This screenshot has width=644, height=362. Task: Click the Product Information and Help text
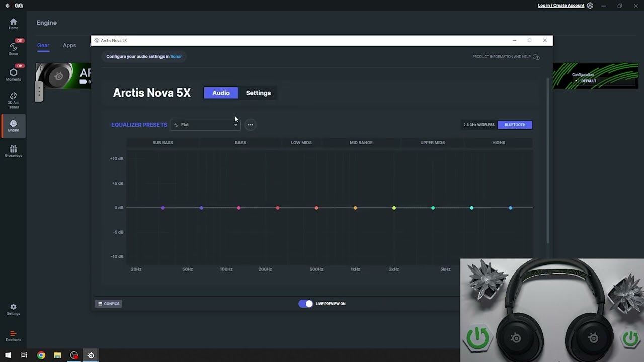tap(501, 57)
